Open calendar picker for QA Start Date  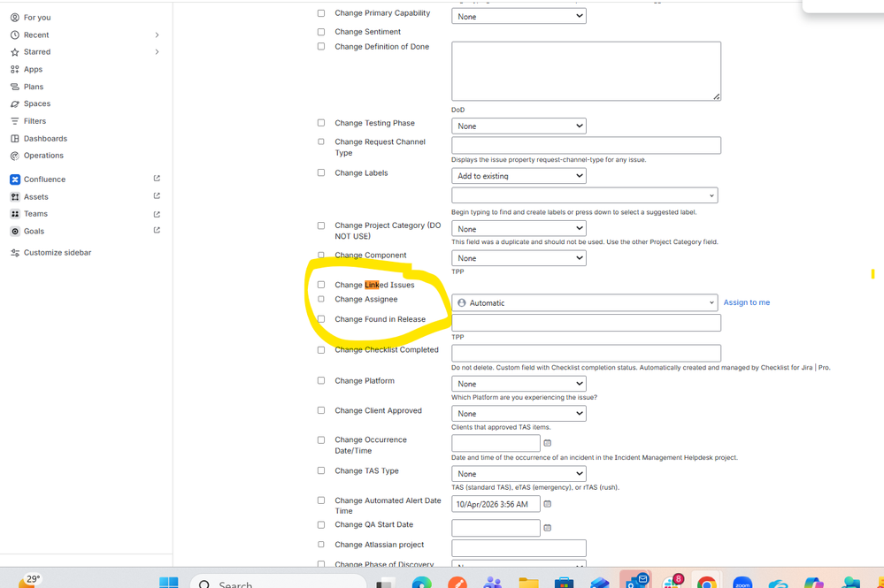547,528
